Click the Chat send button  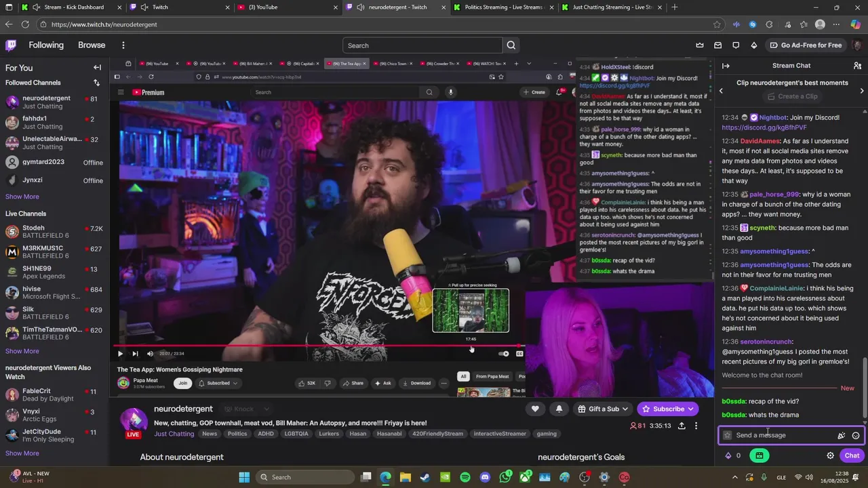point(852,455)
